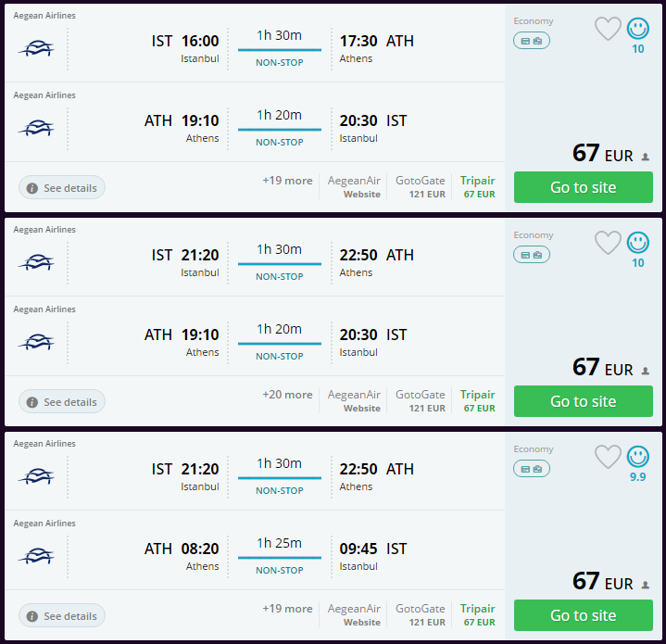Favorite the first flight with the heart icon
Screen dimensions: 666x644
pyautogui.click(x=608, y=29)
